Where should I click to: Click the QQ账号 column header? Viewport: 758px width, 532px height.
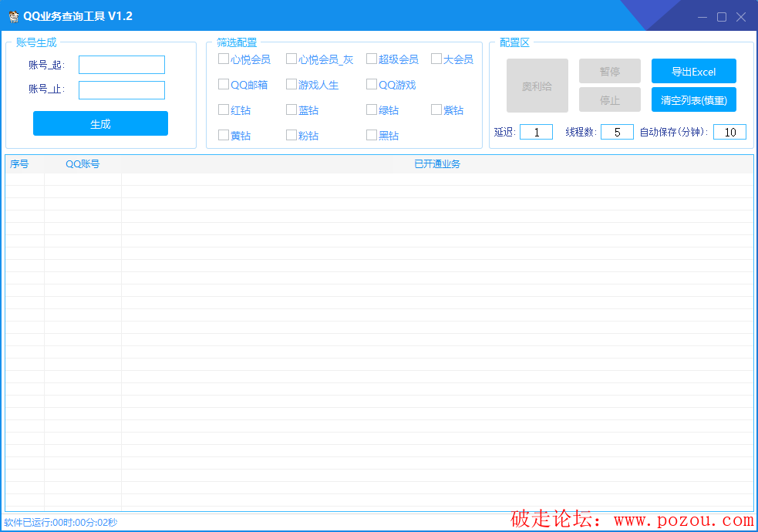[x=83, y=164]
